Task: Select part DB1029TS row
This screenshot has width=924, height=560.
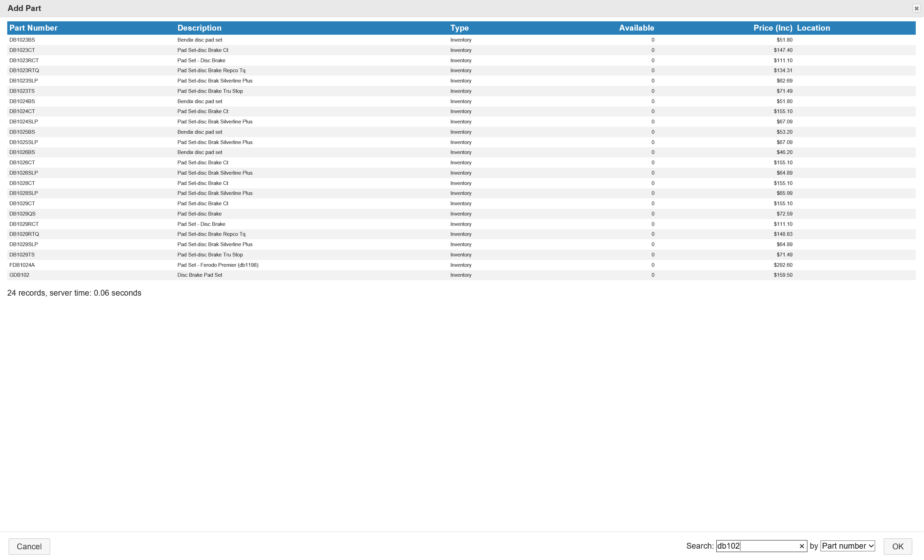Action: coord(461,254)
